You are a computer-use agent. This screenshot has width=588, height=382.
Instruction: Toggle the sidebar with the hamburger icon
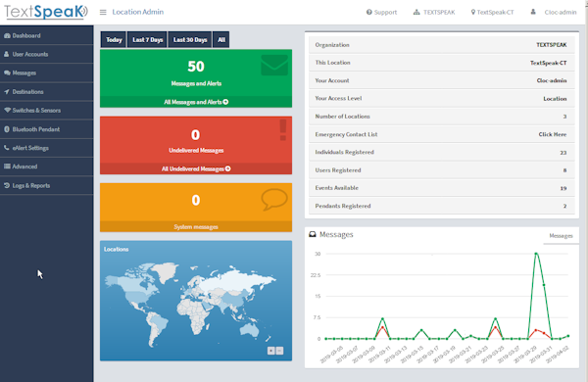103,12
